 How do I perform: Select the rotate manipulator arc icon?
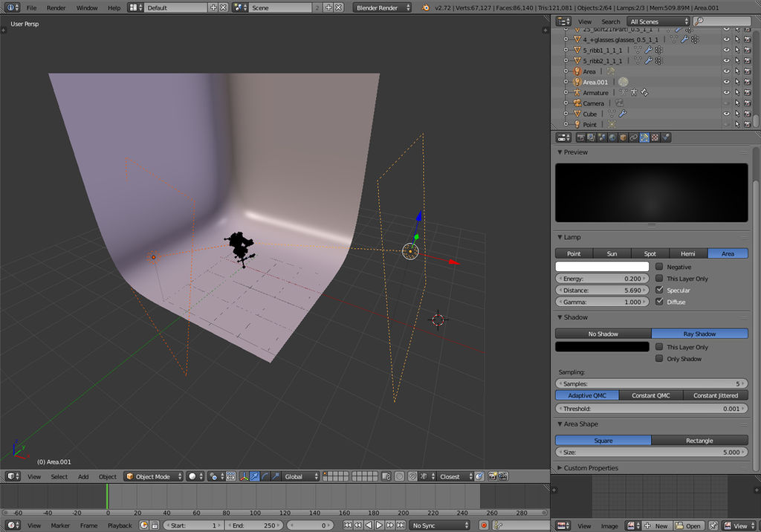(x=265, y=477)
